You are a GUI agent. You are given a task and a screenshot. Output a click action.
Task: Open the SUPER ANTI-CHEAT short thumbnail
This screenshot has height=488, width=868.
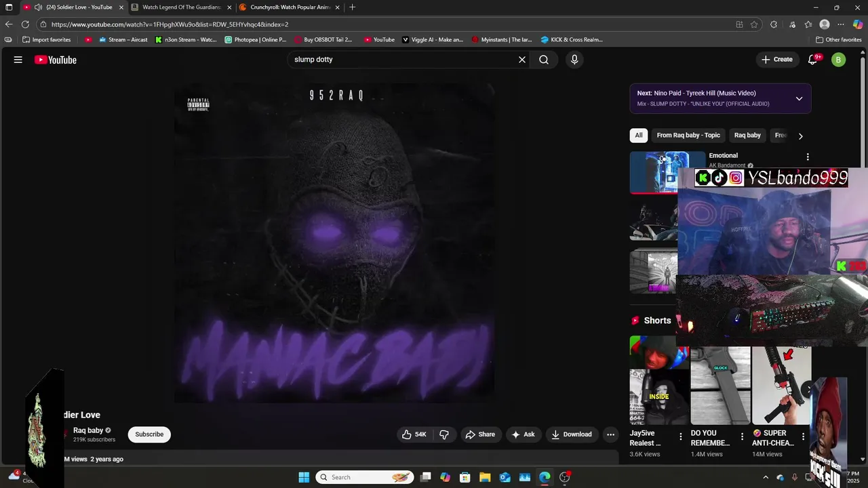coord(781,386)
